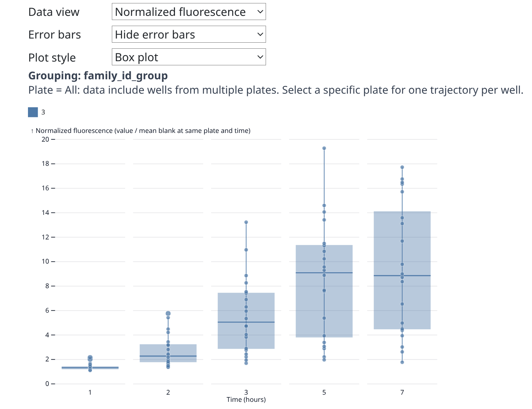Screen dimensions: 532x409
Task: Click the largest data point at 2 hours
Action: tap(168, 313)
